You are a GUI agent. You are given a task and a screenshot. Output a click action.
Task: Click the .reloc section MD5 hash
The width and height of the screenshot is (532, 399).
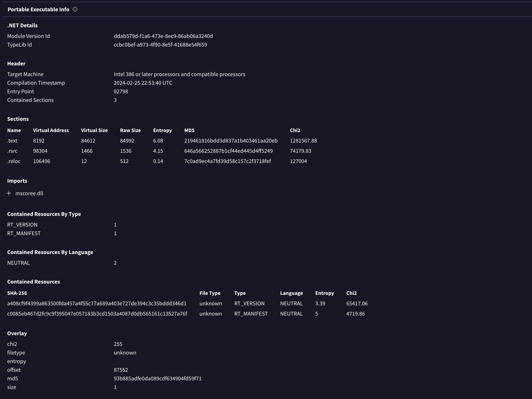point(227,161)
